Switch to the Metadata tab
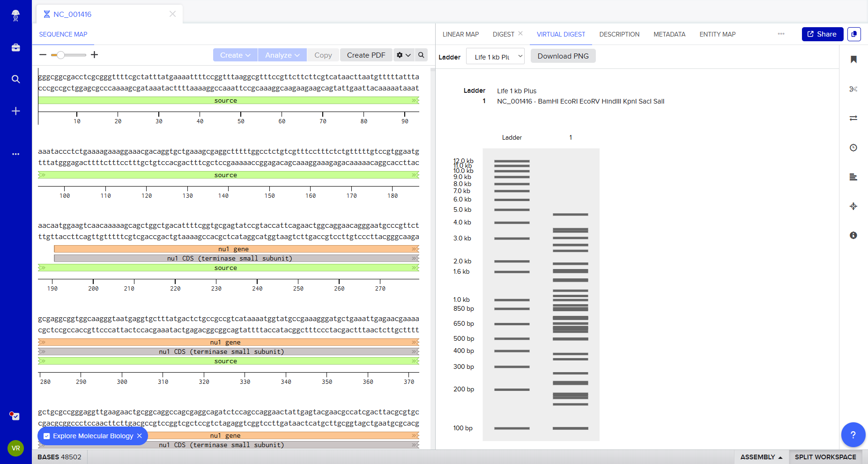 pos(669,34)
